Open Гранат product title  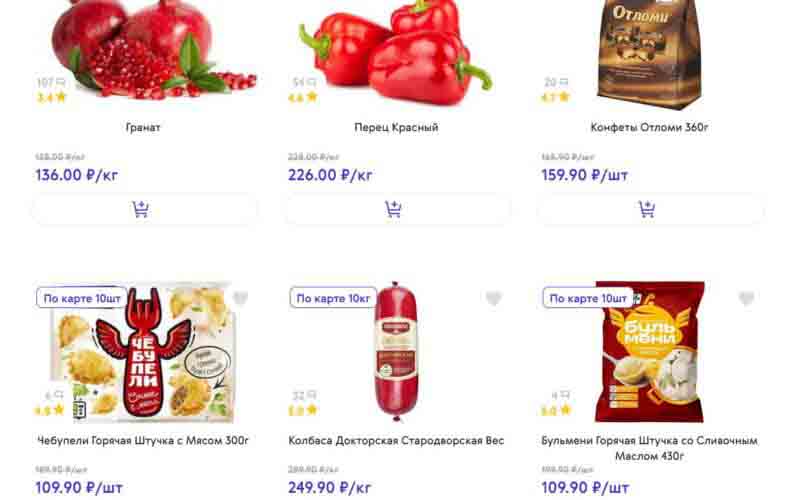pyautogui.click(x=143, y=128)
